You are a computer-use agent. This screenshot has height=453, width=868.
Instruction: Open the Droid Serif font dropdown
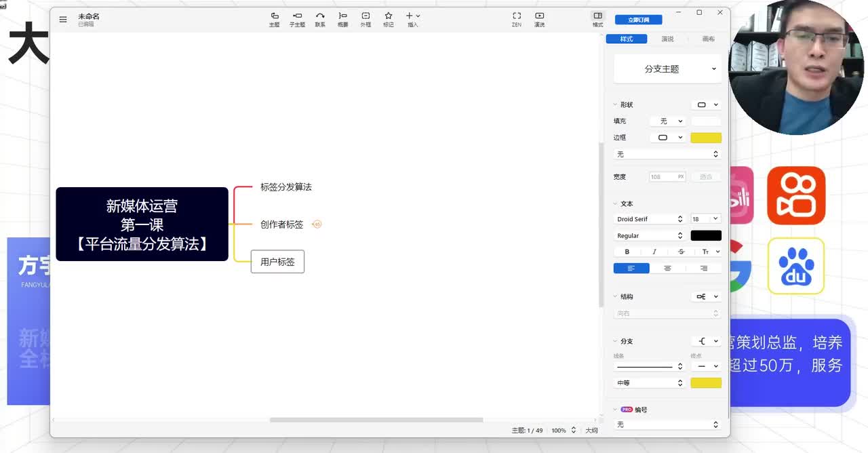(x=650, y=219)
